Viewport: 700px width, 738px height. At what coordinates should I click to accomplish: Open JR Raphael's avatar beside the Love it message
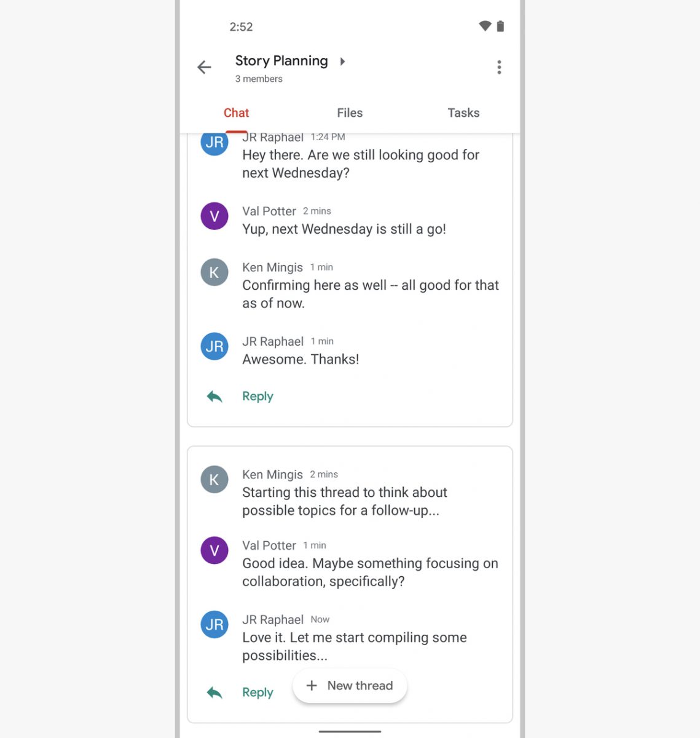(x=214, y=624)
